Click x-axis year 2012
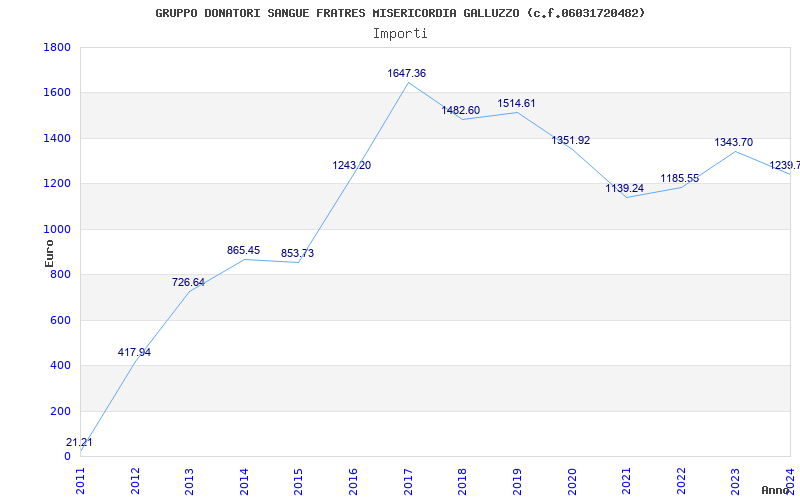 pos(135,481)
